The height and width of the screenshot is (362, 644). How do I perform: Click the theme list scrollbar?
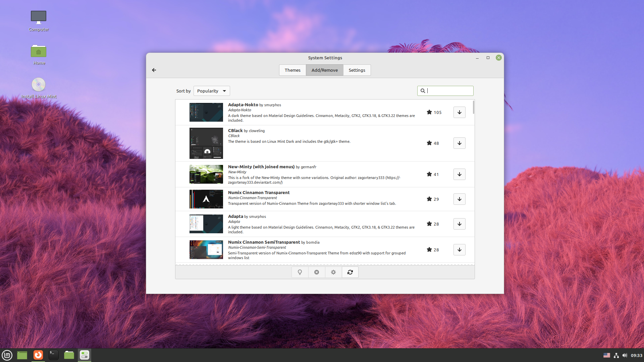tap(473, 108)
